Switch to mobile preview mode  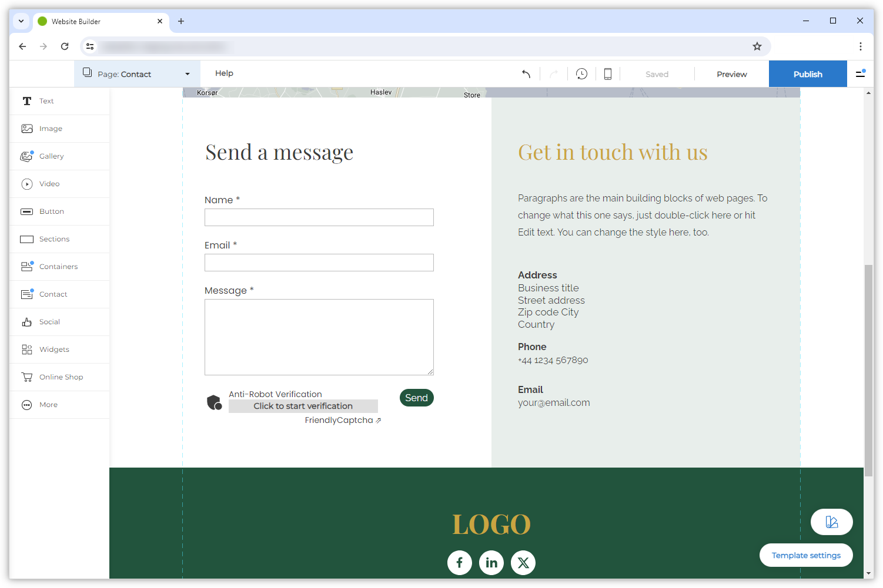[x=607, y=73]
